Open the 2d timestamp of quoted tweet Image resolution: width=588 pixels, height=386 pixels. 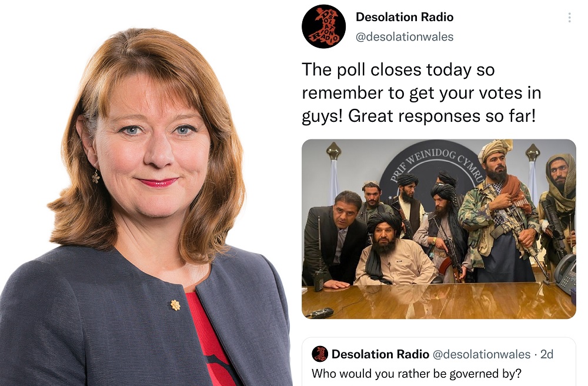pyautogui.click(x=547, y=354)
